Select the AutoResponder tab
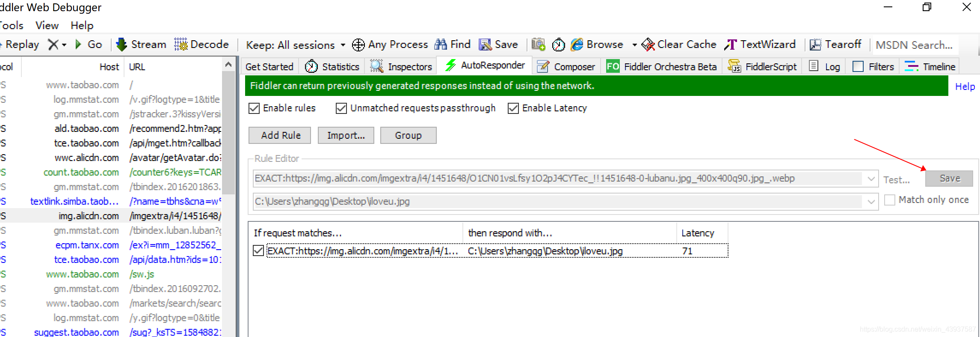 click(x=485, y=65)
